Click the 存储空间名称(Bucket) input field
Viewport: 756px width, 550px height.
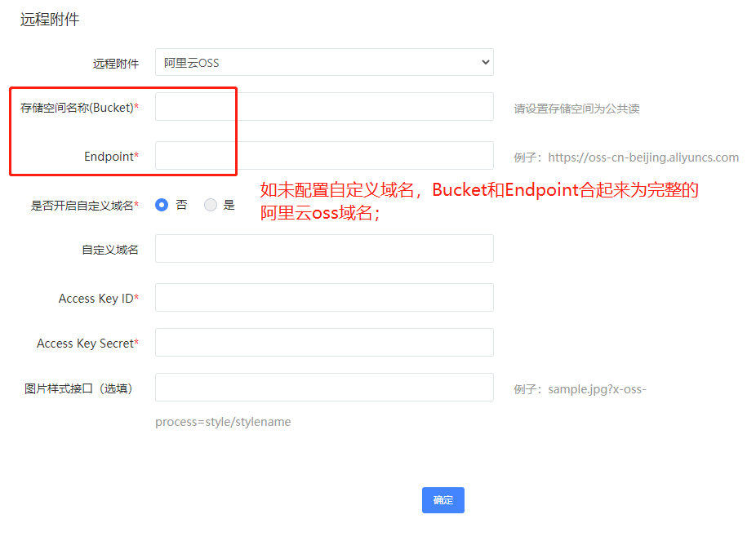[x=324, y=107]
